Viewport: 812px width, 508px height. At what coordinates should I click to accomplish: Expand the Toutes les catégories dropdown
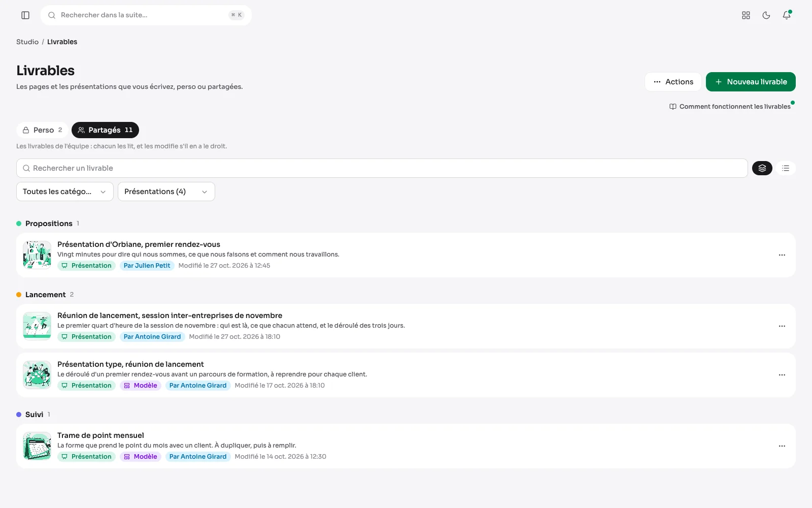(65, 192)
